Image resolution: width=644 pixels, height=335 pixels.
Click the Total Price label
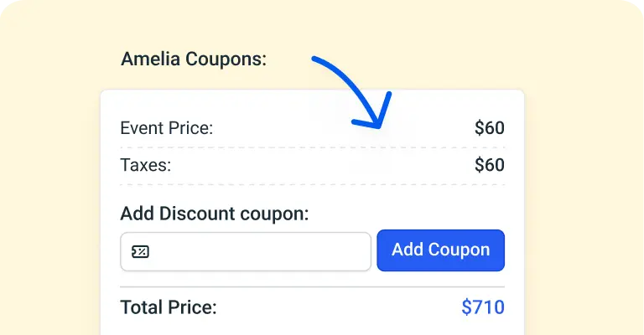point(169,307)
